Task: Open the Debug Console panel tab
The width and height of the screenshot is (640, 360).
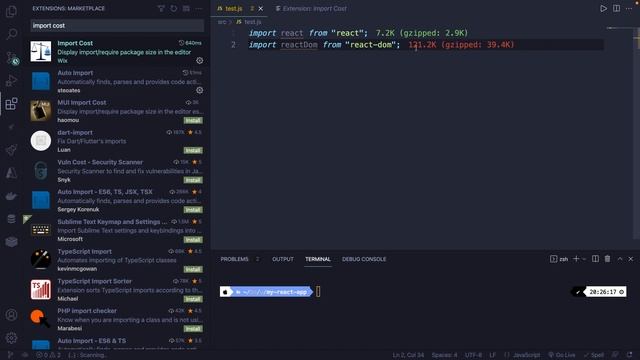Action: click(364, 259)
